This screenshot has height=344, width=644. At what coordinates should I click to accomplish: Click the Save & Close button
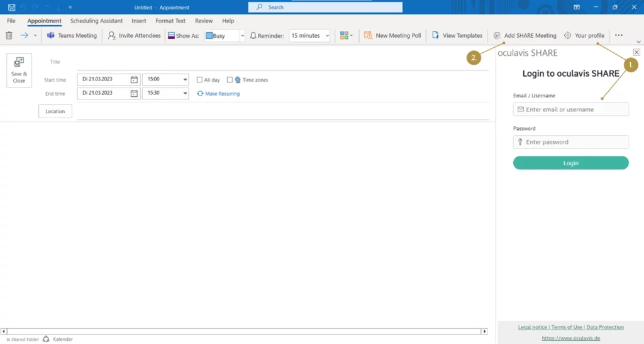[x=19, y=70]
